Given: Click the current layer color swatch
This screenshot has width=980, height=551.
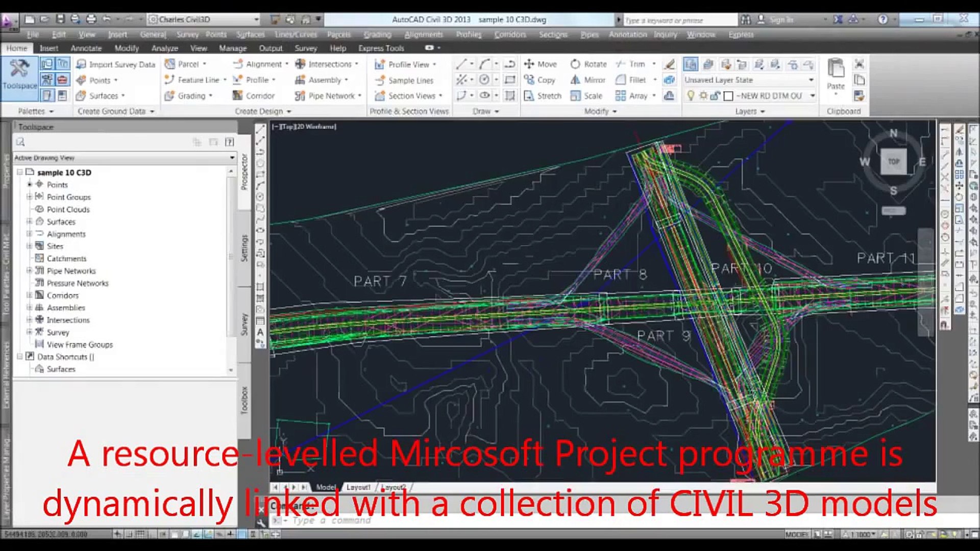Looking at the screenshot, I should point(729,96).
